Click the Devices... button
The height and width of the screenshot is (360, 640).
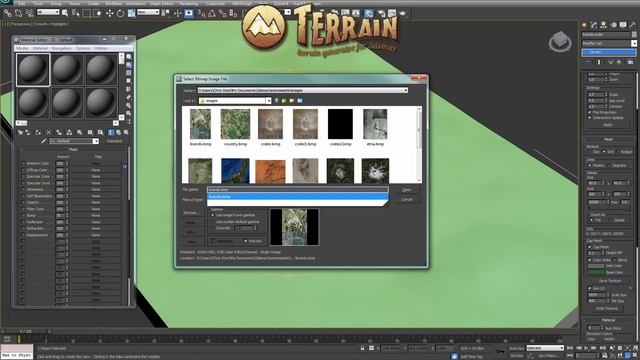[191, 213]
